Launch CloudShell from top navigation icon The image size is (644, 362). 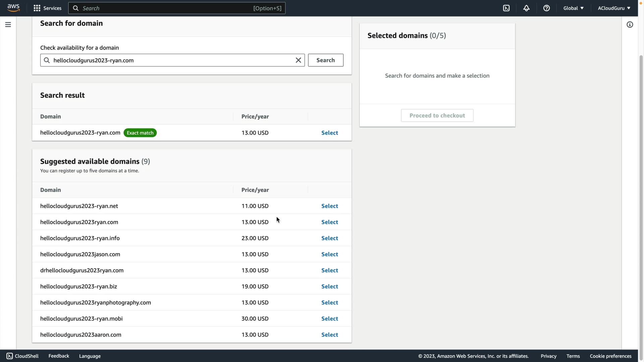(x=506, y=8)
